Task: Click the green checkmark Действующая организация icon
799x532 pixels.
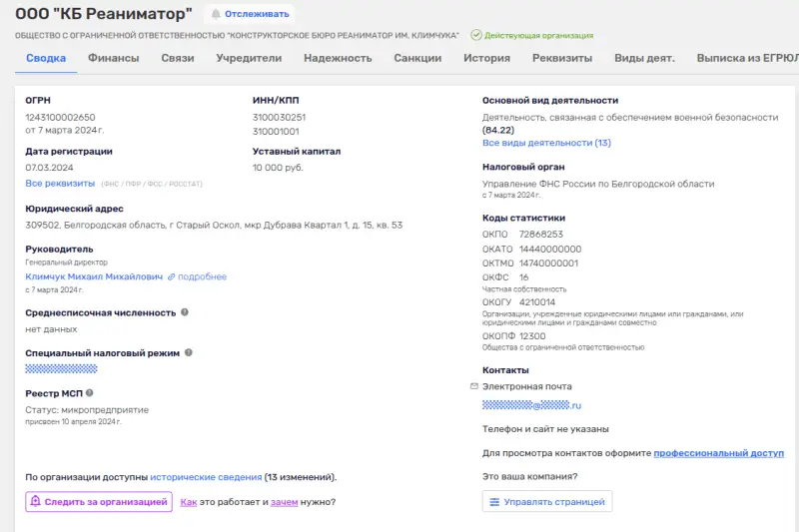Action: click(476, 35)
